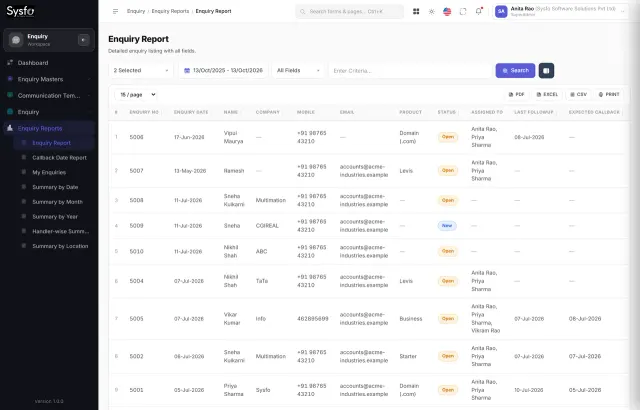The width and height of the screenshot is (640, 410).
Task: Focus the search forms and pages box
Action: click(x=349, y=11)
